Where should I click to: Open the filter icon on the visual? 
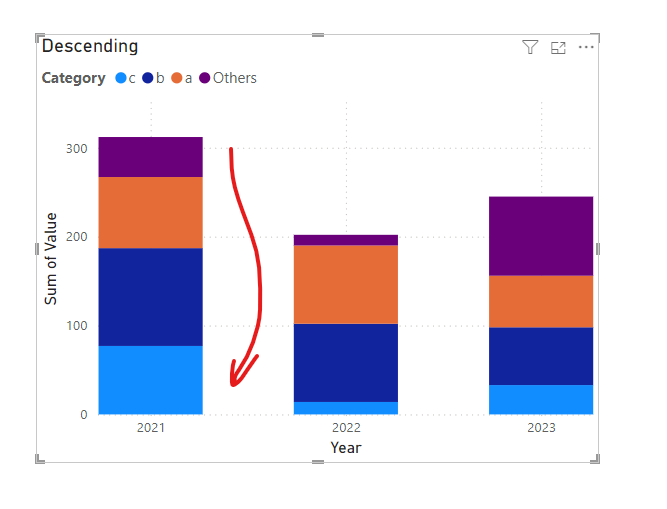530,47
